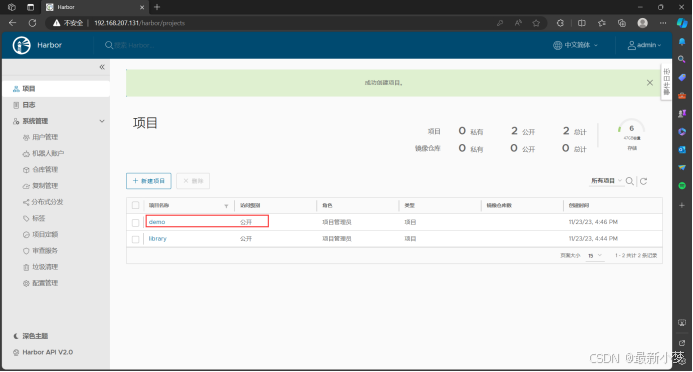Open the 所有项目 filter dropdown
The image size is (693, 372).
coord(606,181)
